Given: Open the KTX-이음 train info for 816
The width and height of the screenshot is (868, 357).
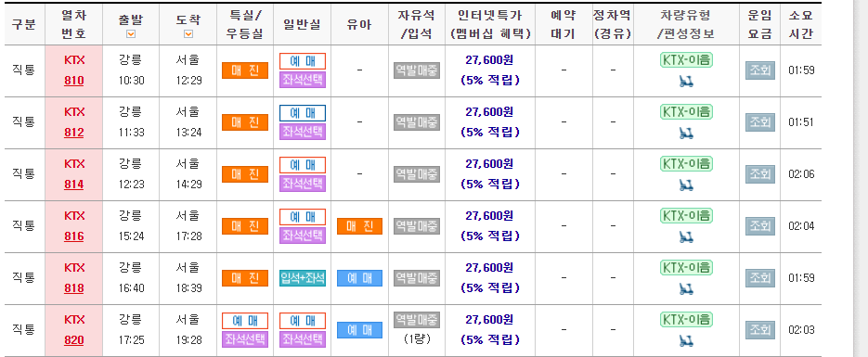Looking at the screenshot, I should click(x=686, y=215).
